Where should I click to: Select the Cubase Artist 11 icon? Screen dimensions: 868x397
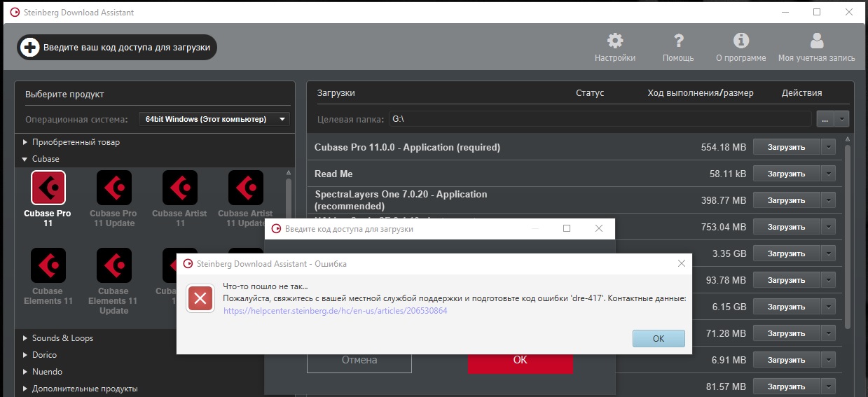180,188
